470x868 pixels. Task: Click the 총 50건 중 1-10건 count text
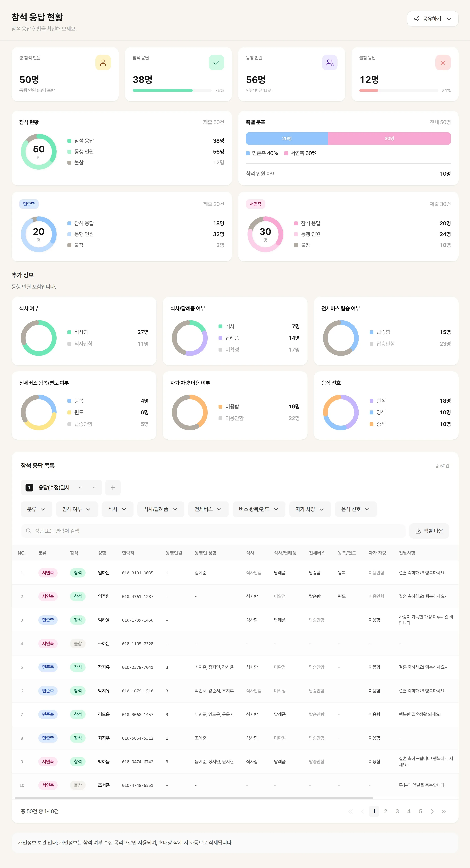(40, 811)
